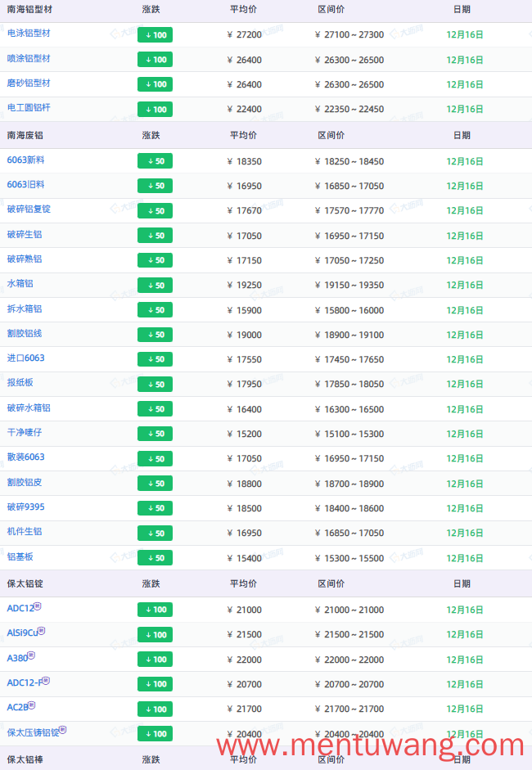532x770 pixels.
Task: Click the ↓100 change badge for 电工圆铝杆
Action: [x=156, y=109]
